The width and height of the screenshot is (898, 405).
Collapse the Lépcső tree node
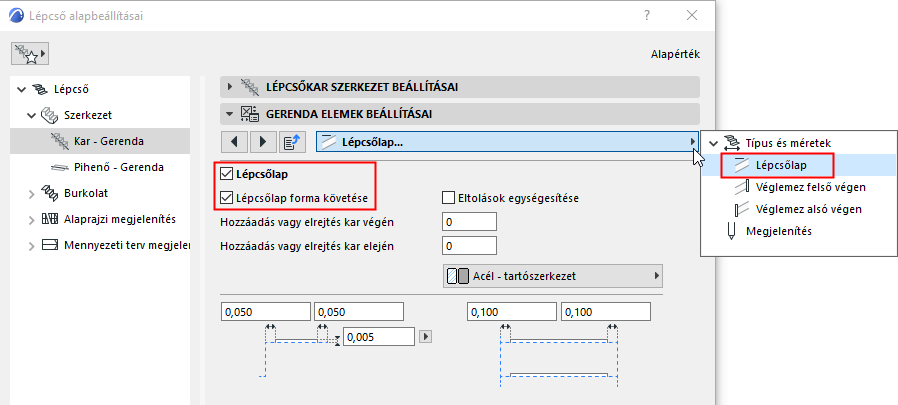(22, 89)
